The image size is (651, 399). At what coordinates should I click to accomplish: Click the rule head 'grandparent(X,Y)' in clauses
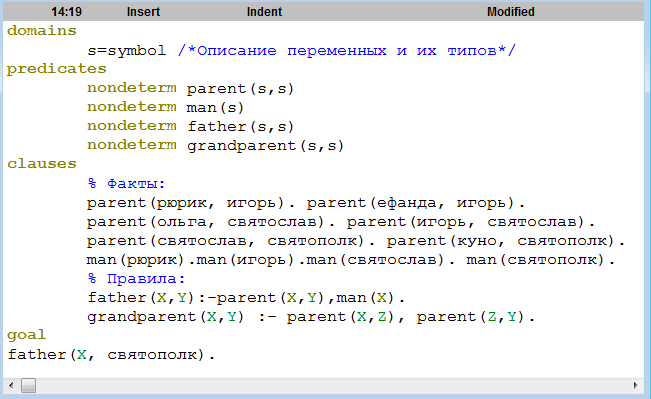point(166,317)
